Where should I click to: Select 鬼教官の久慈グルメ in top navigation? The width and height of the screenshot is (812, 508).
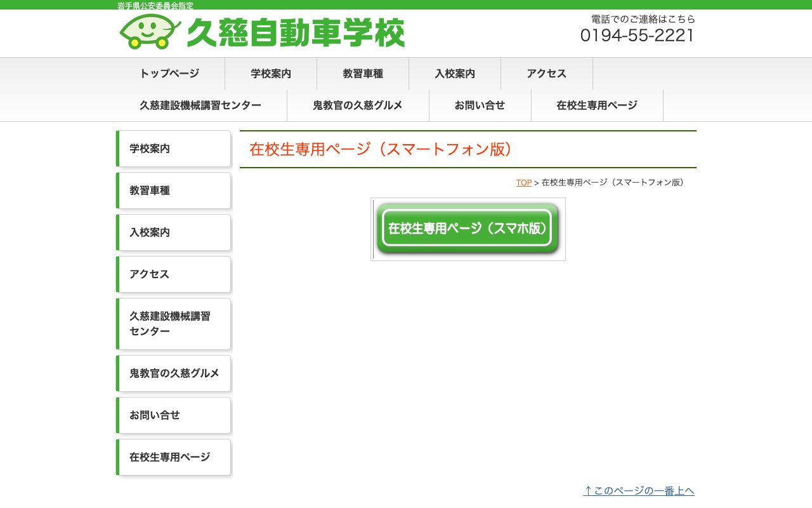(358, 105)
